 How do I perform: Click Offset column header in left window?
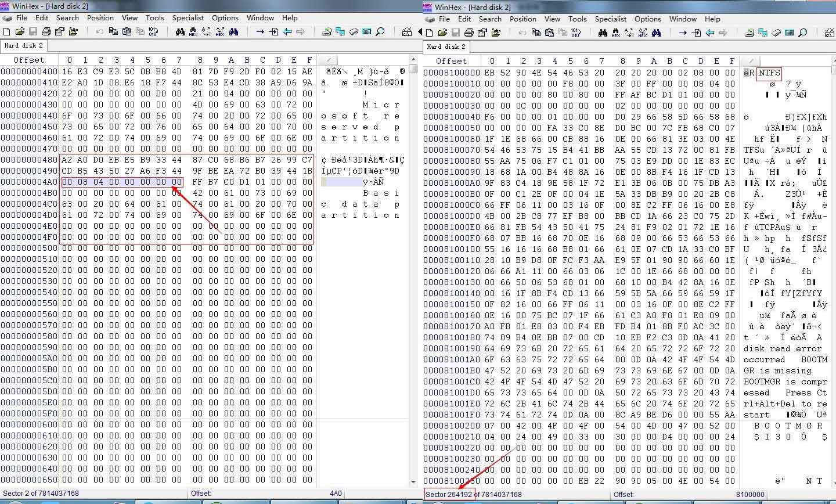(x=29, y=60)
